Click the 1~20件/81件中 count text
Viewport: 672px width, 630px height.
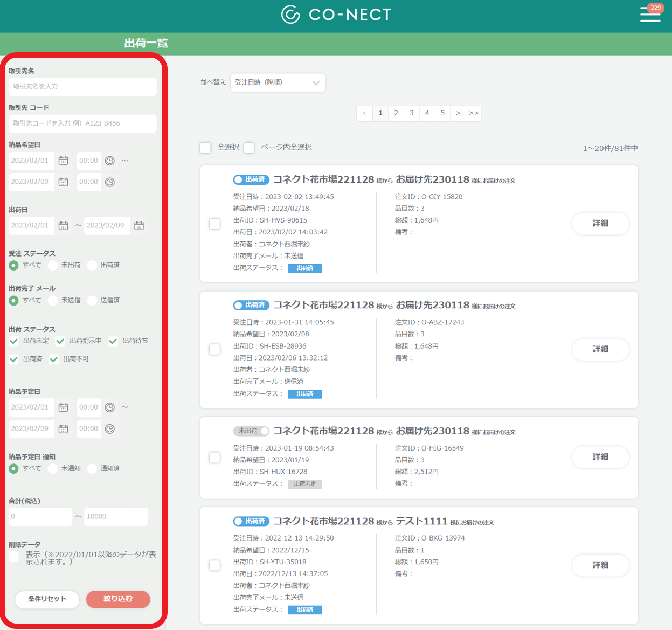610,148
